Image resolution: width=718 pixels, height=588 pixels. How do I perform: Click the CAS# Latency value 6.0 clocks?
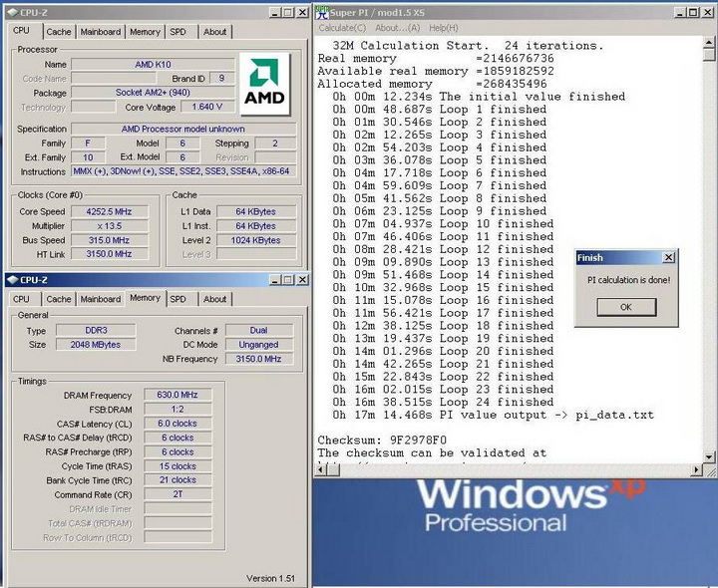tap(178, 424)
